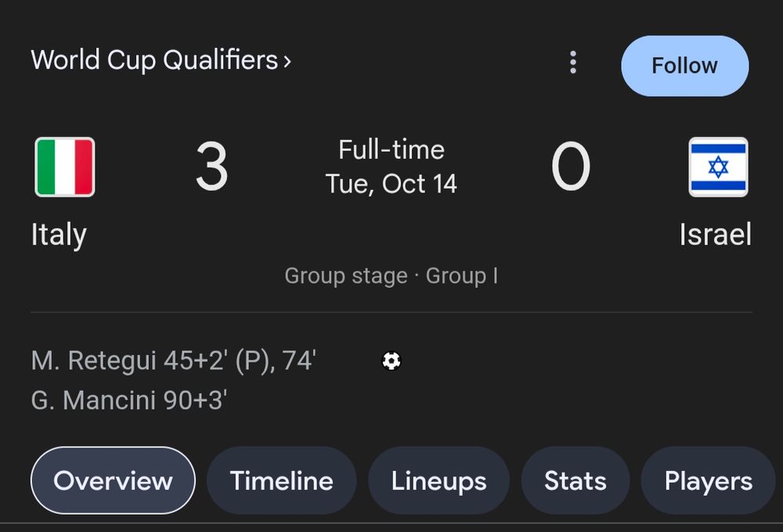The height and width of the screenshot is (532, 783).
Task: Select the Overview tab
Action: click(113, 480)
